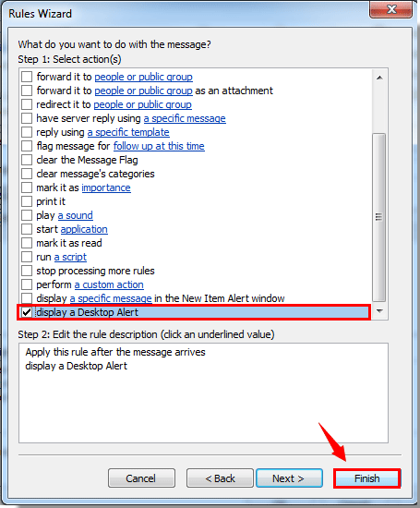Check the 'print it' action checkbox

[27, 201]
